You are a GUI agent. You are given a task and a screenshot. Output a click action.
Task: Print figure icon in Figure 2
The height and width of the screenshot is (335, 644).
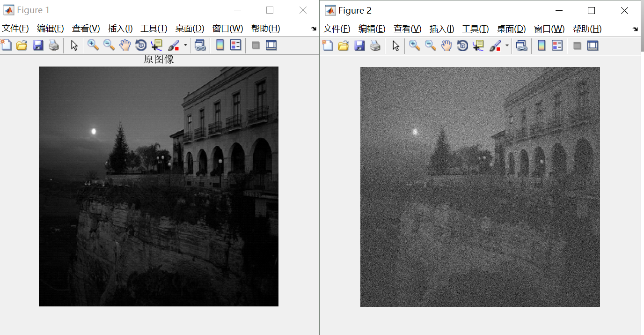pos(375,46)
